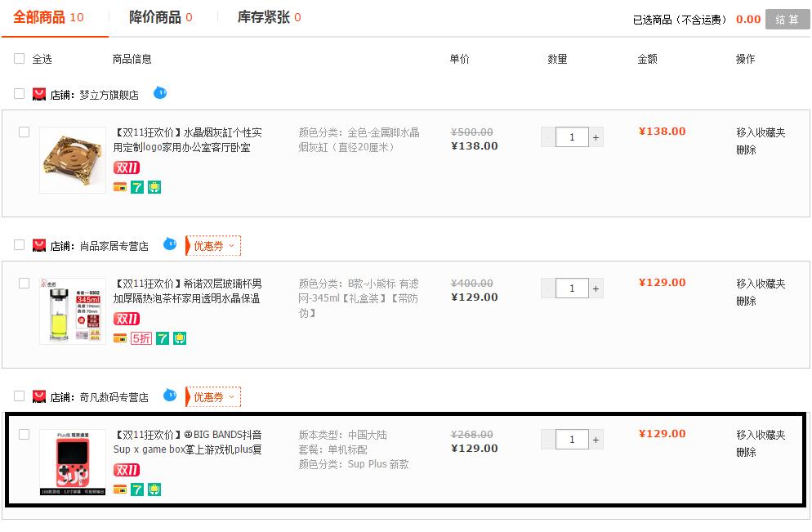This screenshot has height=532, width=812.
Task: Click the 双11 badge on the Sup game console item
Action: point(127,470)
